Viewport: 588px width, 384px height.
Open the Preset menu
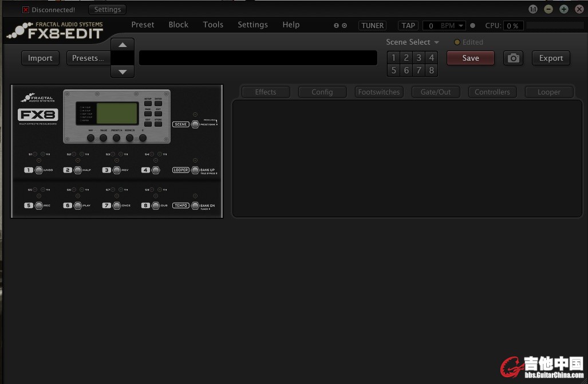pos(143,25)
